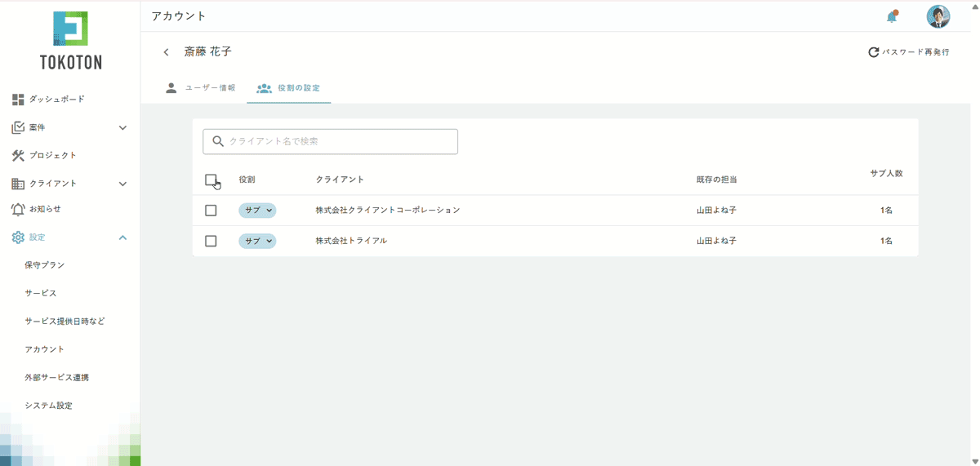
Task: Select the 役割の設定 tab
Action: coord(289,88)
